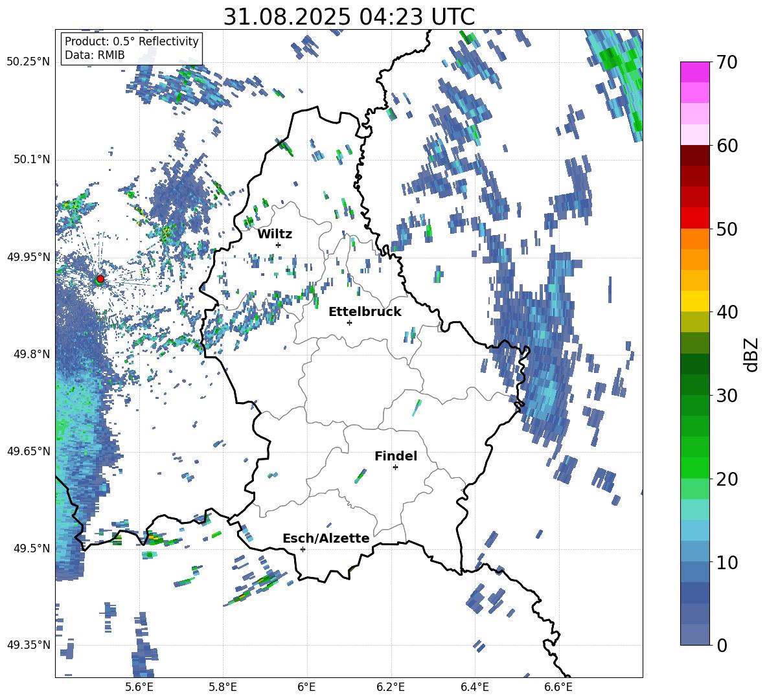Click the Findel station cross marker
This screenshot has width=767, height=700.
click(x=395, y=468)
